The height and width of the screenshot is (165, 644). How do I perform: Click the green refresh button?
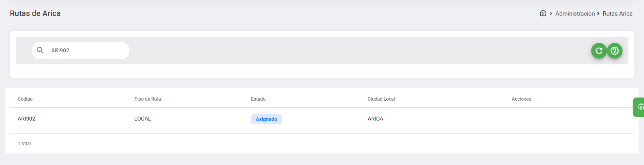(599, 51)
